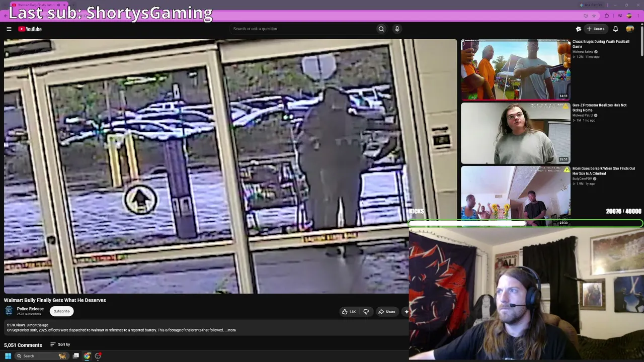Click the '5,051 Comments' heading
The width and height of the screenshot is (644, 362).
[23, 345]
